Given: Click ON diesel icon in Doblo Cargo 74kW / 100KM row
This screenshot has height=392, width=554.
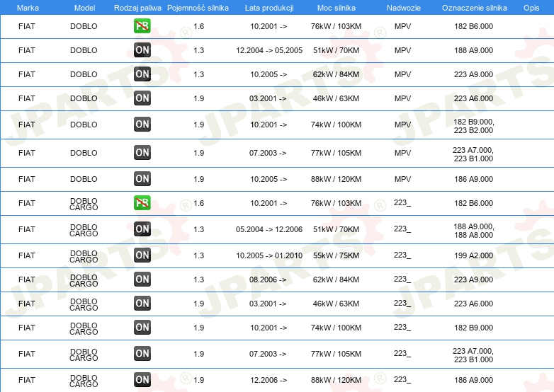Looking at the screenshot, I should [142, 327].
